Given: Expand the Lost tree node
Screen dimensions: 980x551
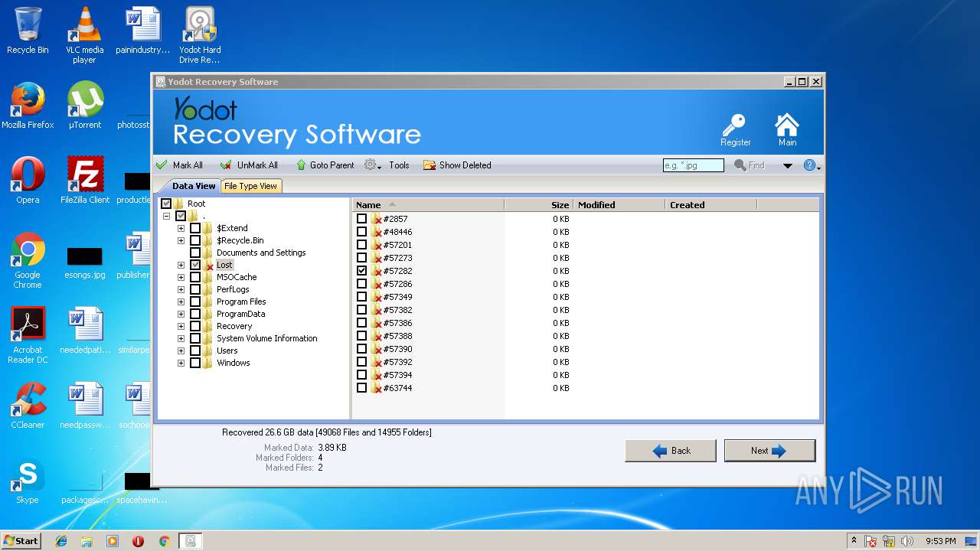Looking at the screenshot, I should [x=181, y=265].
